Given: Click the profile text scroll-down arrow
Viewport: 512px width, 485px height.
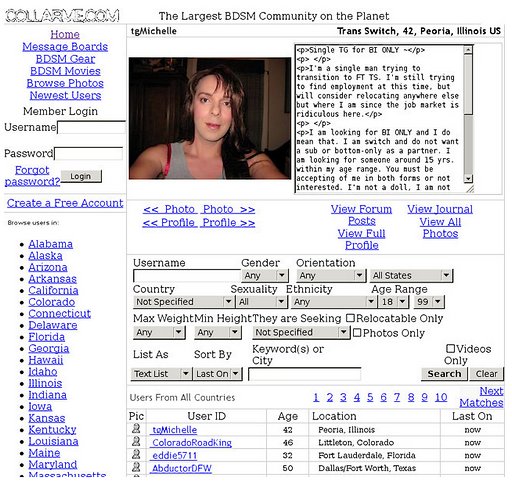Looking at the screenshot, I should click(x=468, y=179).
